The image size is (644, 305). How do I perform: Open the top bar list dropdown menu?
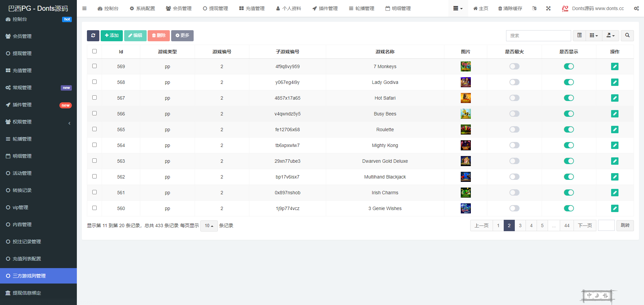(x=458, y=8)
